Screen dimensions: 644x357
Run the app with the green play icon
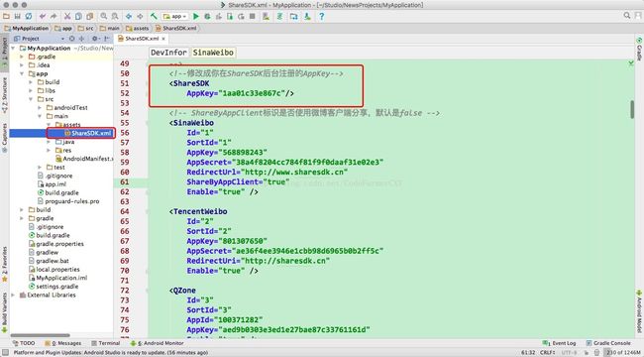coord(196,17)
